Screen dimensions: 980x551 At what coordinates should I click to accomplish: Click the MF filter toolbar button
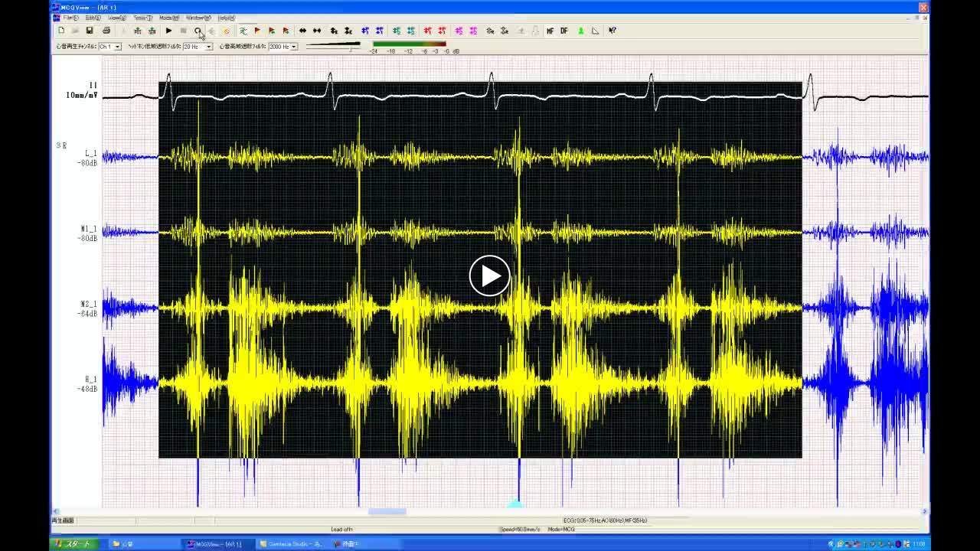[550, 31]
